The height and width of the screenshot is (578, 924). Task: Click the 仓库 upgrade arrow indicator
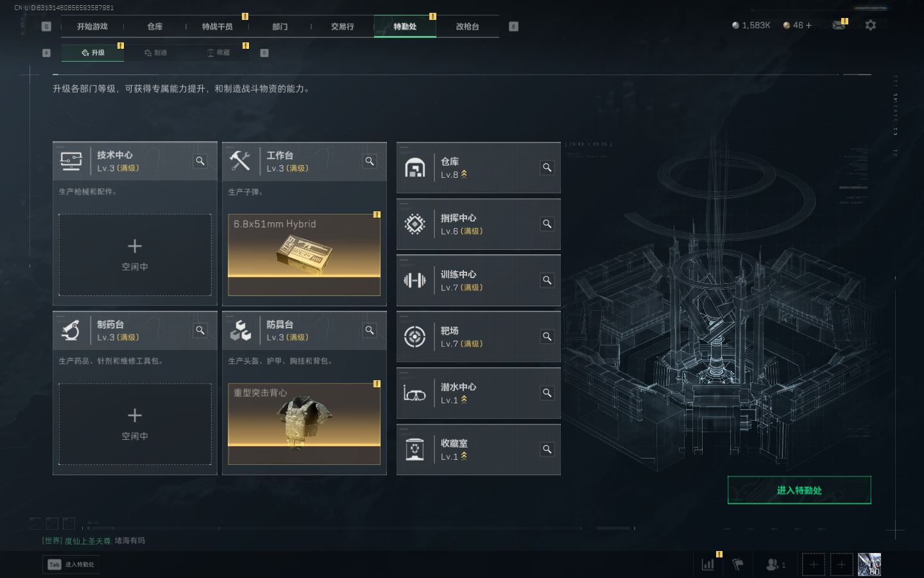click(x=464, y=175)
